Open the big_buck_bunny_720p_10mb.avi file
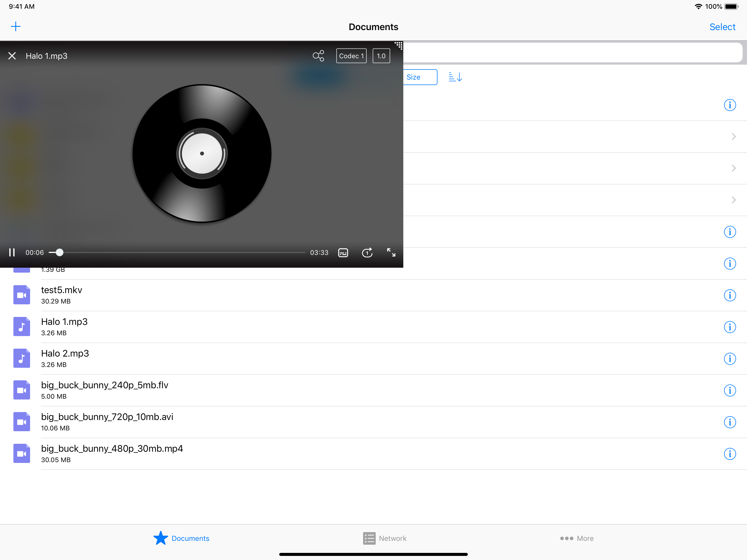This screenshot has height=560, width=747. coord(107,422)
